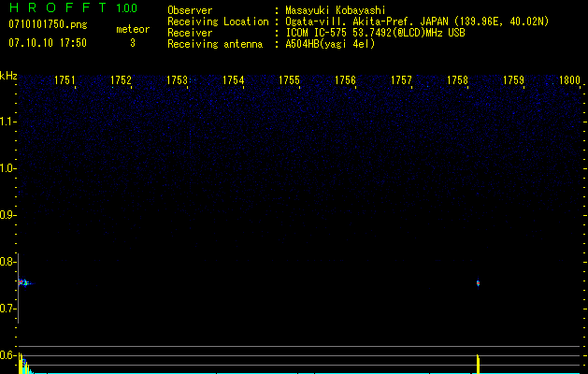Click the 1.1 frequency axis label
The height and width of the screenshot is (374, 588).
coord(7,122)
